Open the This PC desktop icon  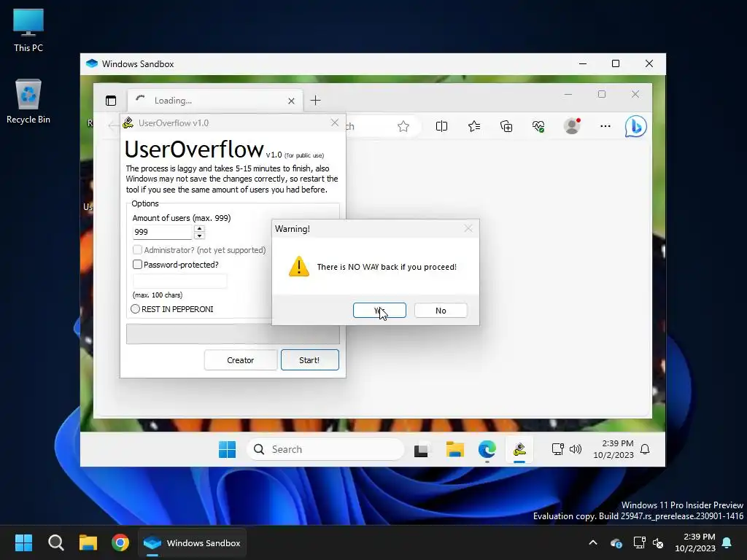click(x=28, y=30)
